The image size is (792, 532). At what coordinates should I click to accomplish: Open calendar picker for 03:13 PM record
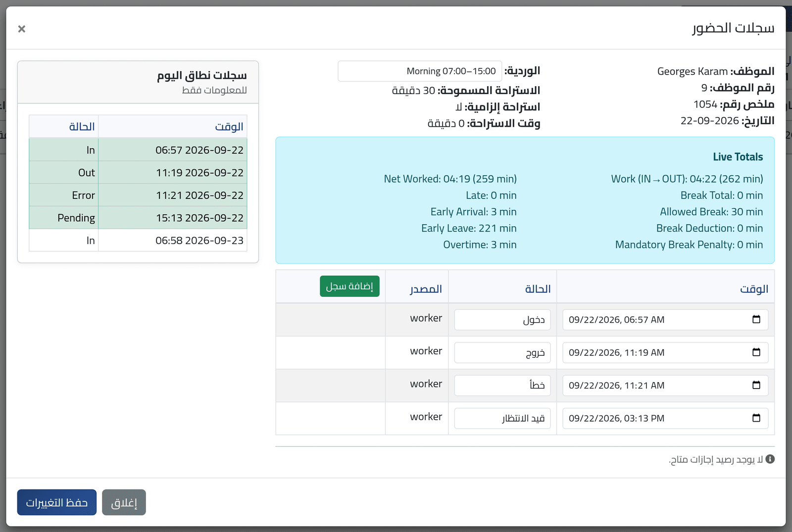point(756,418)
